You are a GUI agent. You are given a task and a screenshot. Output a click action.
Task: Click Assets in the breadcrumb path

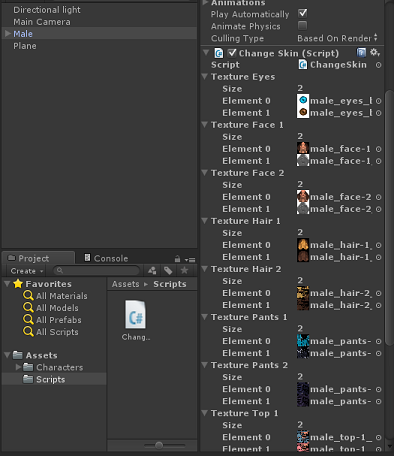point(125,284)
